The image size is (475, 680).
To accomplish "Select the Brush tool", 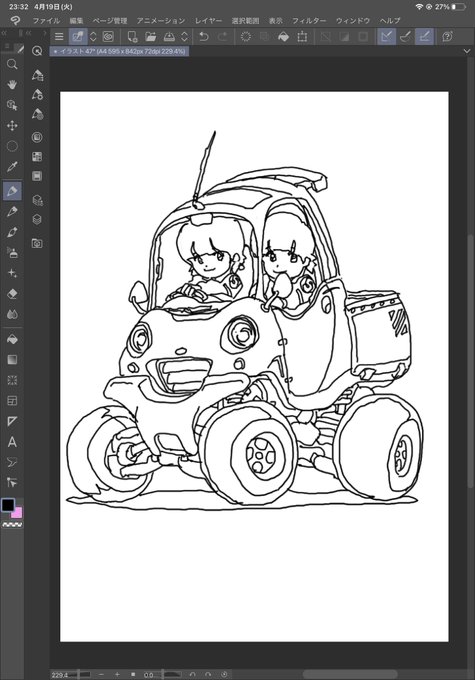I will 12,232.
